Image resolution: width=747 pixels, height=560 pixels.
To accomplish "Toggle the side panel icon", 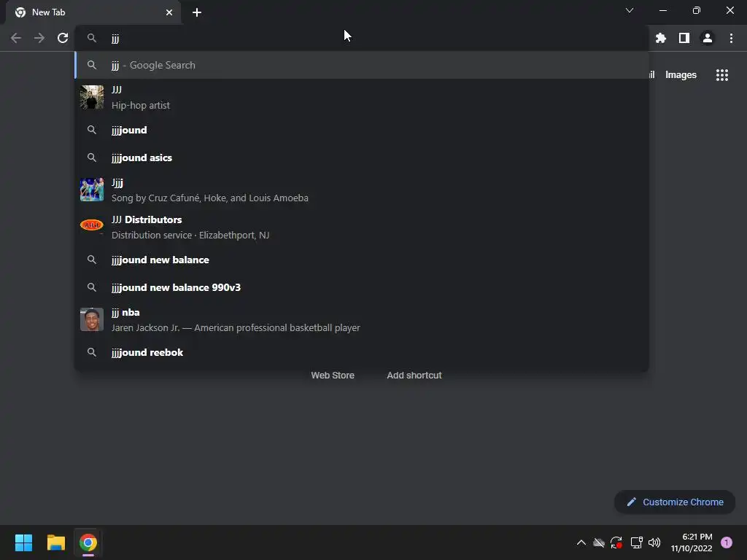I will pos(684,38).
